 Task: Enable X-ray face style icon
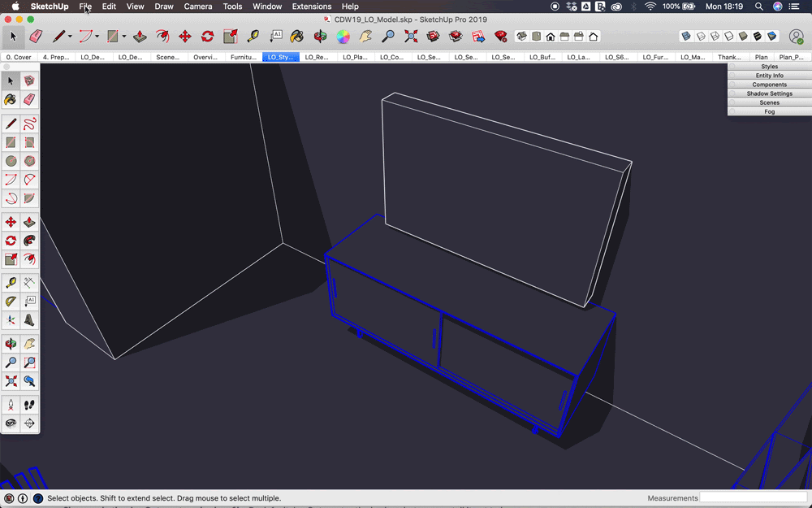tap(686, 37)
